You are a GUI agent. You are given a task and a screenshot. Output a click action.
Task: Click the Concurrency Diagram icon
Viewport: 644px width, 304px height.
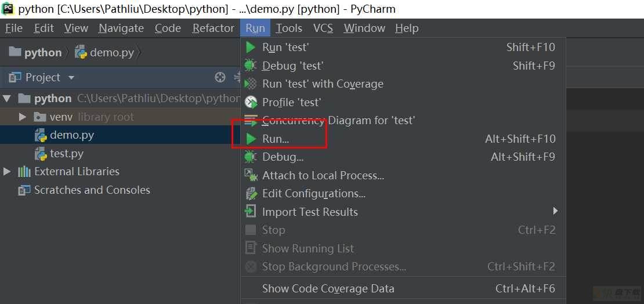(x=251, y=120)
